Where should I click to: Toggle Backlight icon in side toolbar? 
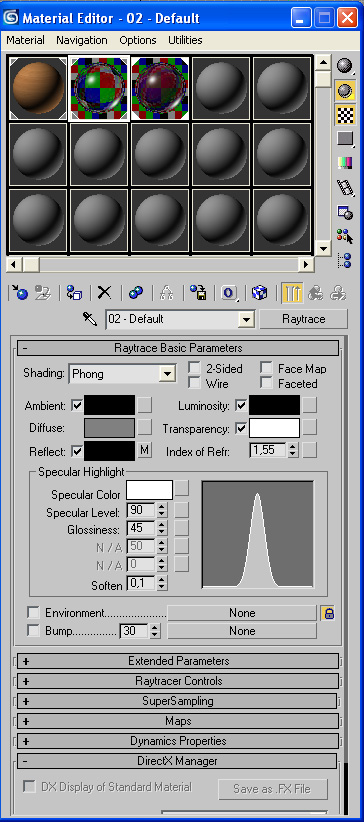pos(345,90)
